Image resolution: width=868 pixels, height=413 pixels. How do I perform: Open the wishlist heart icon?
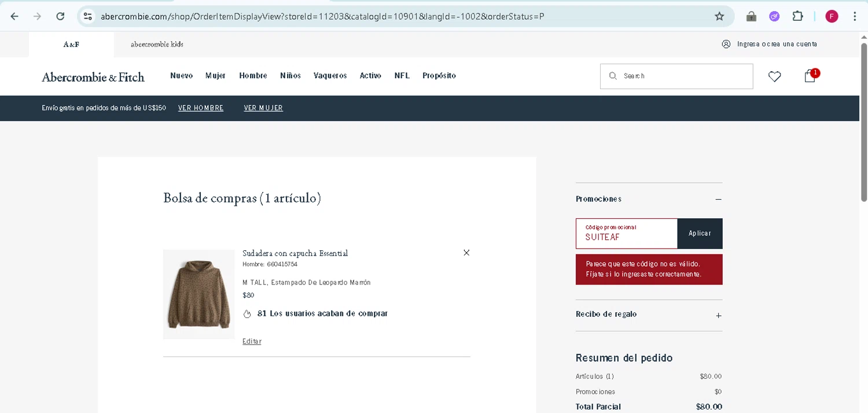[774, 76]
